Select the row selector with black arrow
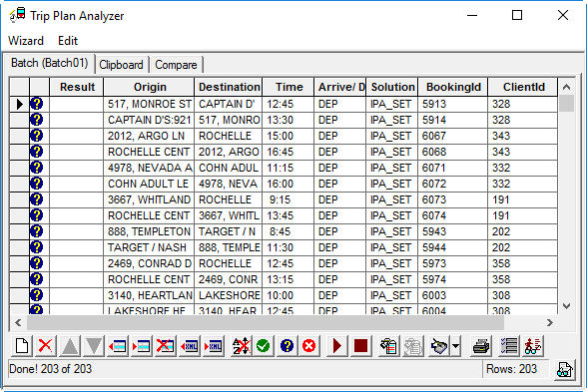587x392 pixels. tap(20, 104)
